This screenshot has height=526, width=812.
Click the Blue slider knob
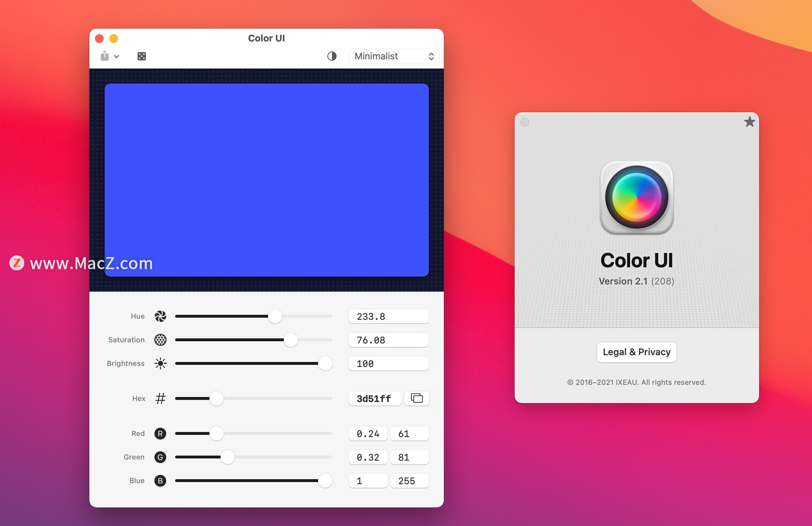click(325, 481)
